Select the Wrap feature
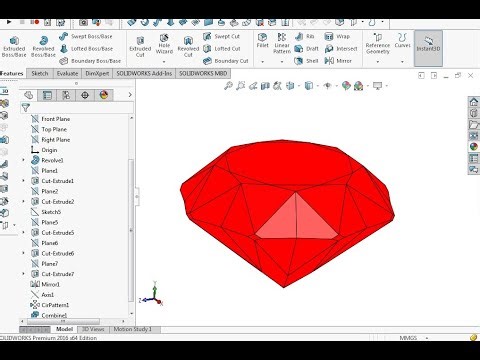This screenshot has width=480, height=360. pos(337,36)
